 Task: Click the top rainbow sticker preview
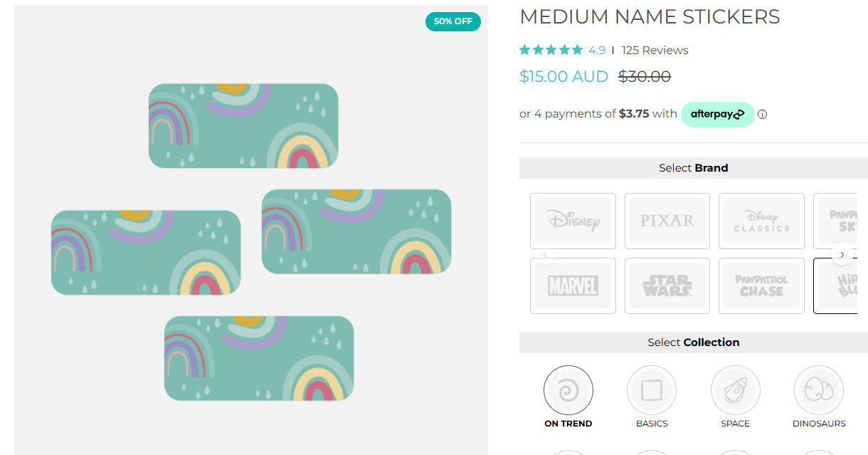tap(243, 126)
